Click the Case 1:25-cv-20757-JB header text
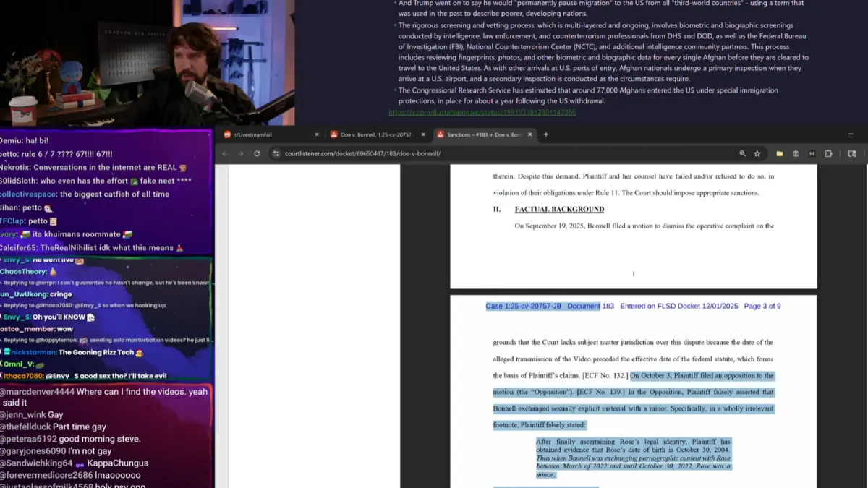 tap(523, 307)
